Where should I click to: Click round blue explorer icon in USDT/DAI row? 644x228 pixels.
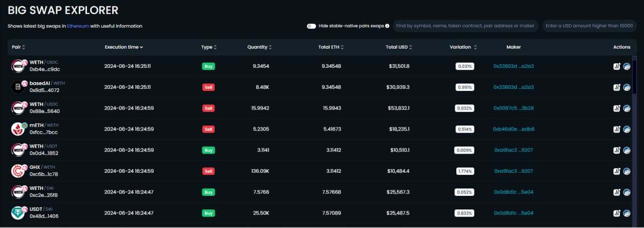pyautogui.click(x=627, y=213)
